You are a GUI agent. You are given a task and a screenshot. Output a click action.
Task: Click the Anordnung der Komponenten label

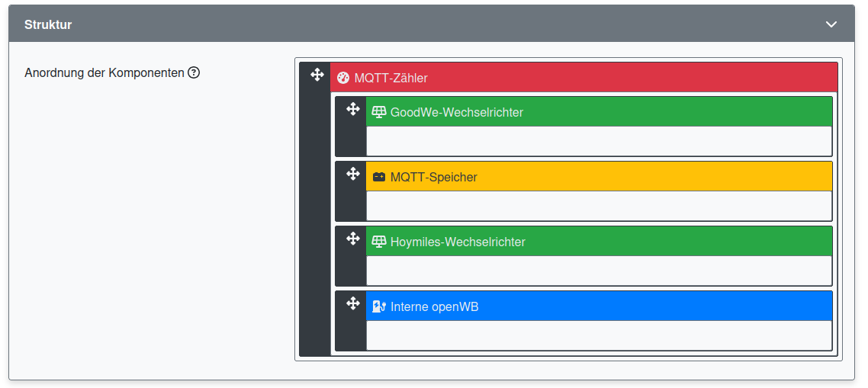104,72
